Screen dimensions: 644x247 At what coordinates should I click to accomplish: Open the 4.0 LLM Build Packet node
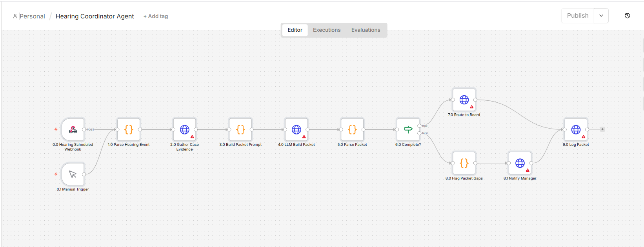(x=297, y=129)
